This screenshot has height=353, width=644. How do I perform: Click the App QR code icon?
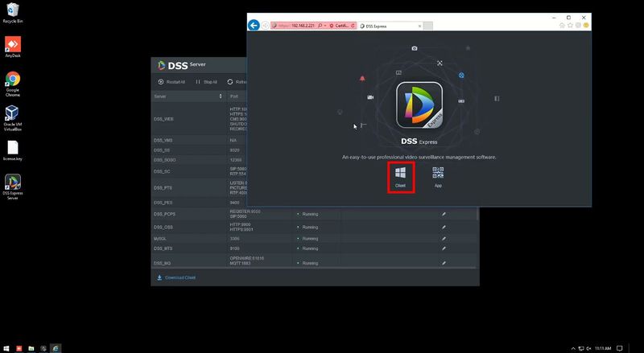click(x=438, y=177)
